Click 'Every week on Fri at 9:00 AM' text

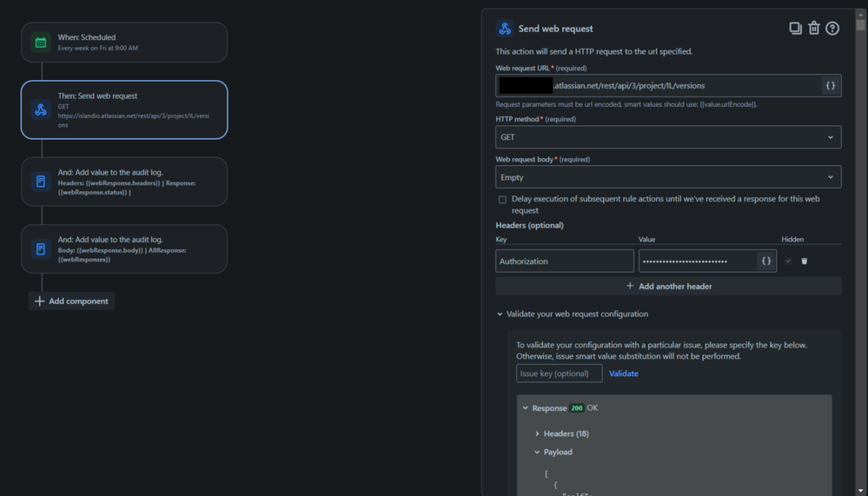pyautogui.click(x=98, y=48)
